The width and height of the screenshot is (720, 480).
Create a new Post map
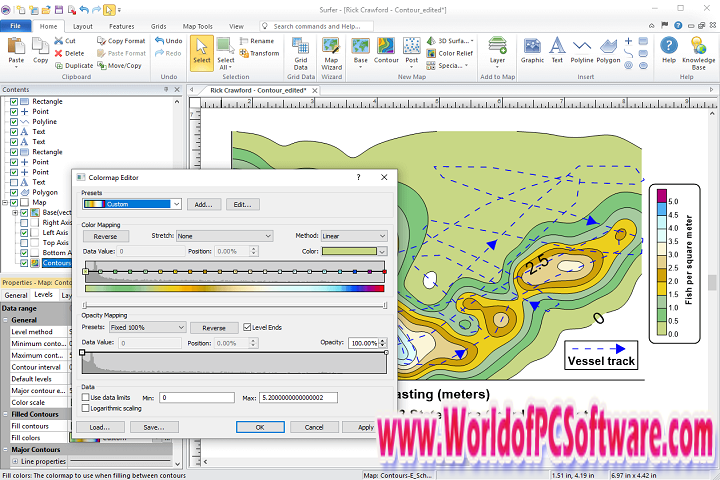(x=412, y=51)
